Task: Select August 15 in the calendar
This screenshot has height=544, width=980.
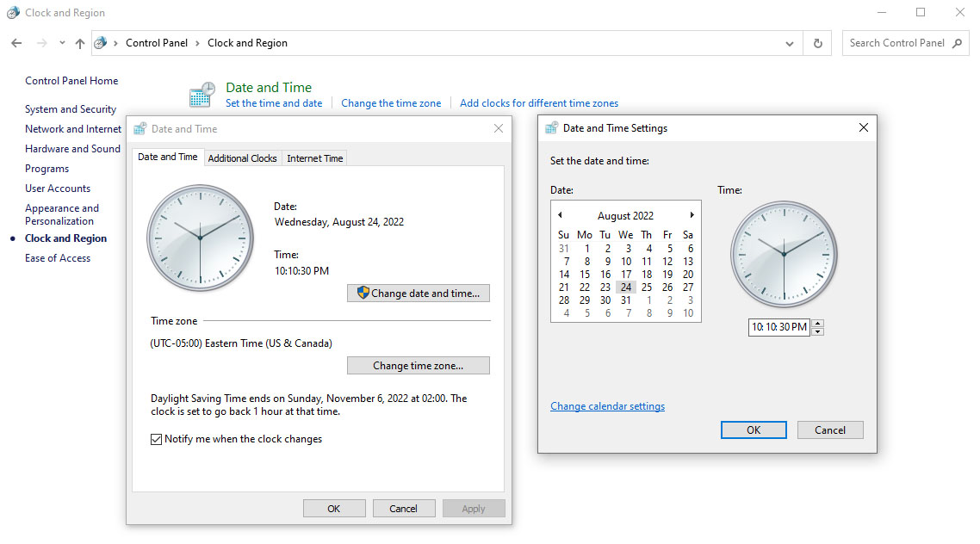Action: click(585, 275)
